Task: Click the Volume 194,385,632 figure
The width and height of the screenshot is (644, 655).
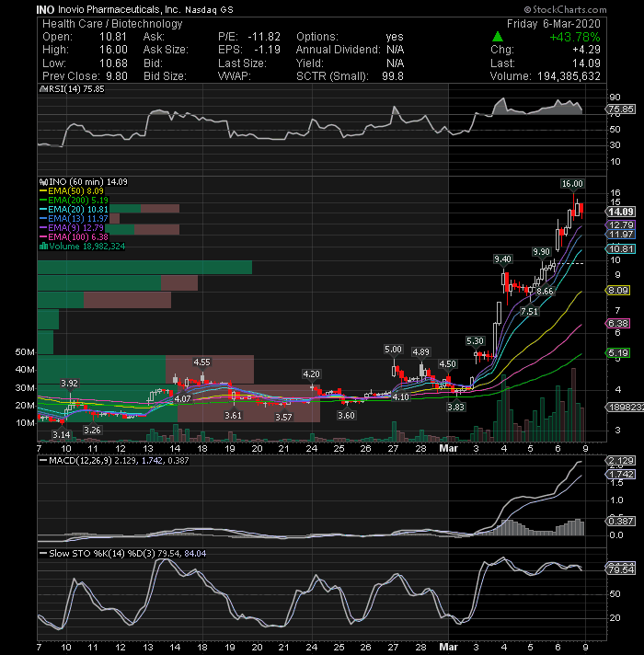Action: coord(569,76)
